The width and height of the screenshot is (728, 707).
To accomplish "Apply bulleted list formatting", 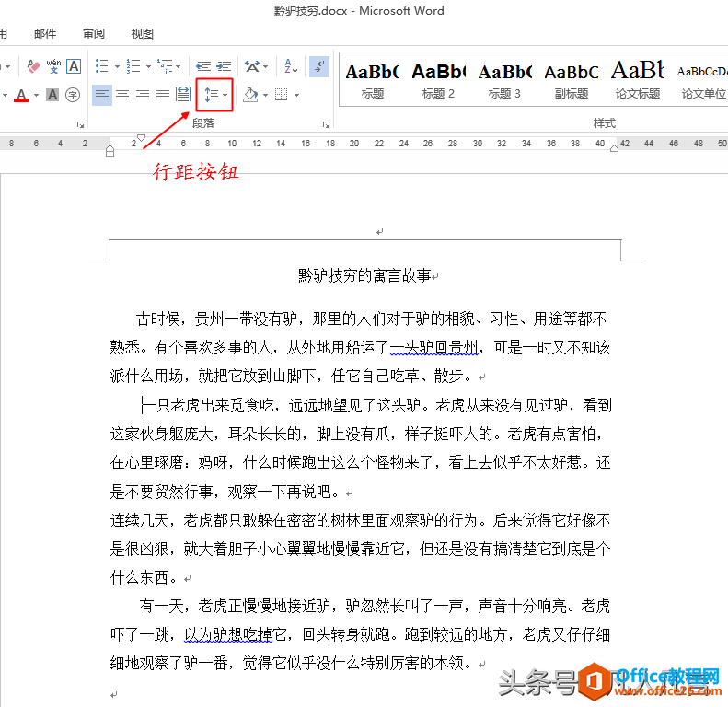I will pos(101,66).
